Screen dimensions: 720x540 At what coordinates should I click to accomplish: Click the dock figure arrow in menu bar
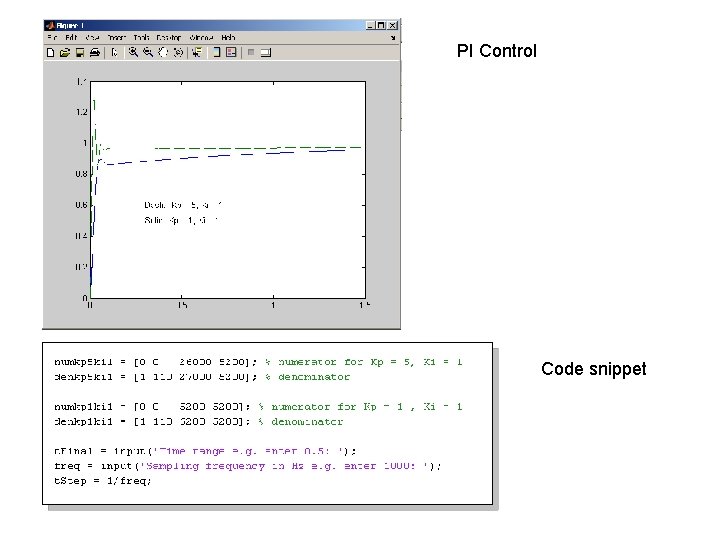tap(393, 38)
